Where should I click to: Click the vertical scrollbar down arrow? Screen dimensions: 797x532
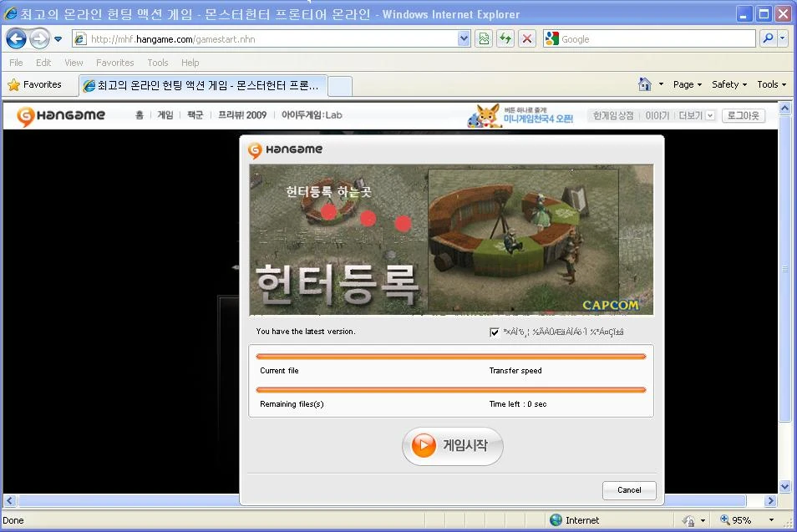click(x=784, y=486)
